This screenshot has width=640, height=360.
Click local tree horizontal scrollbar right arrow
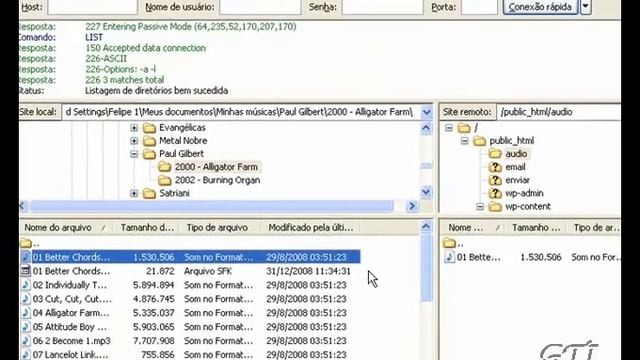(x=412, y=207)
